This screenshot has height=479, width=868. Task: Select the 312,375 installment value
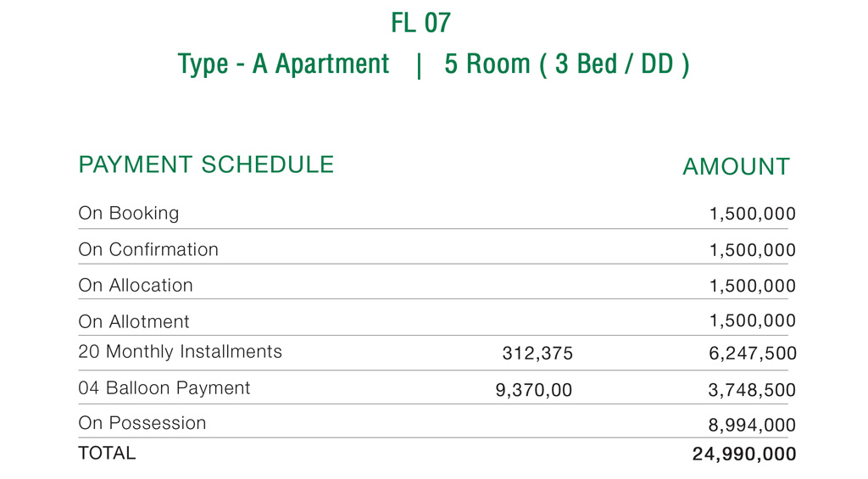537,354
